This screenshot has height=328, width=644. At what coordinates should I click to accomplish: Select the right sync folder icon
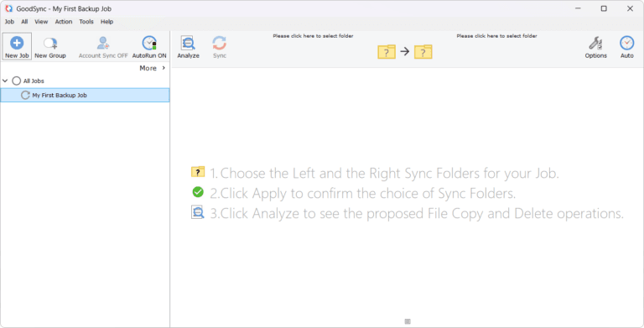(423, 52)
